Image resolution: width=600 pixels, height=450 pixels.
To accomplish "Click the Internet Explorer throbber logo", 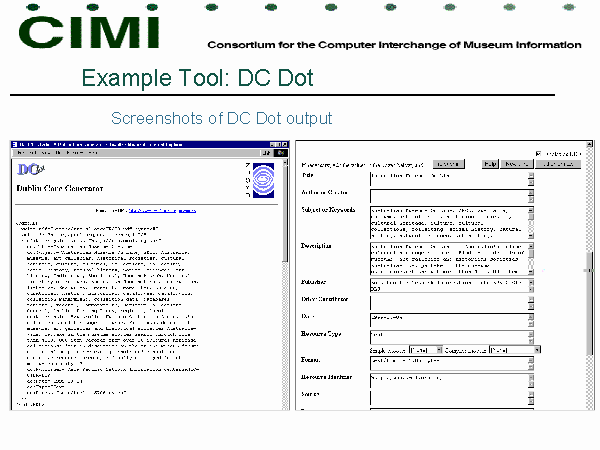I will point(281,153).
